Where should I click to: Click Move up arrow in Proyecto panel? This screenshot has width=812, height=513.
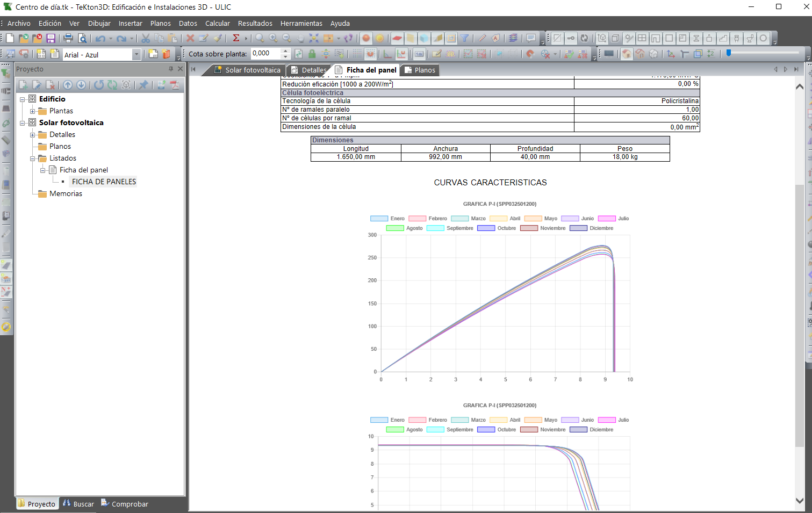coord(68,85)
